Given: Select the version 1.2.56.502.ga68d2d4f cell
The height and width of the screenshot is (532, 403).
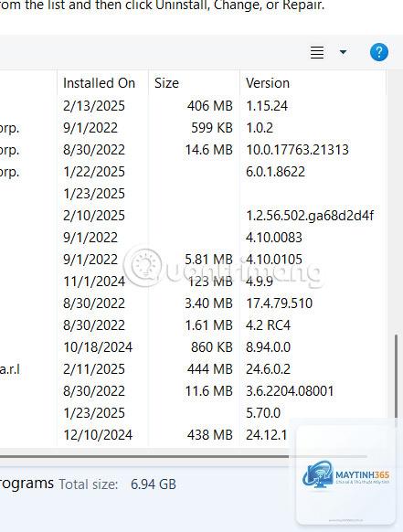Looking at the screenshot, I should pyautogui.click(x=310, y=216).
